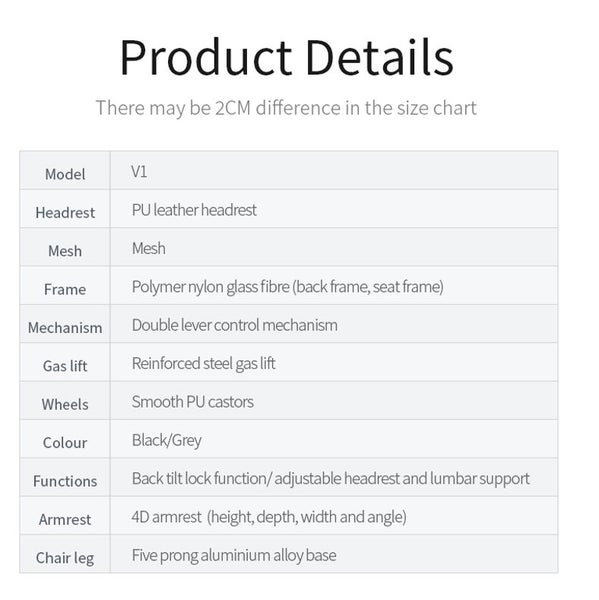Select the V1 model value

tap(139, 172)
